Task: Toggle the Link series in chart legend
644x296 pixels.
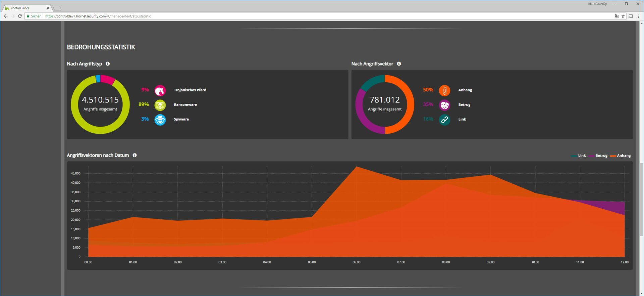Action: (x=579, y=156)
